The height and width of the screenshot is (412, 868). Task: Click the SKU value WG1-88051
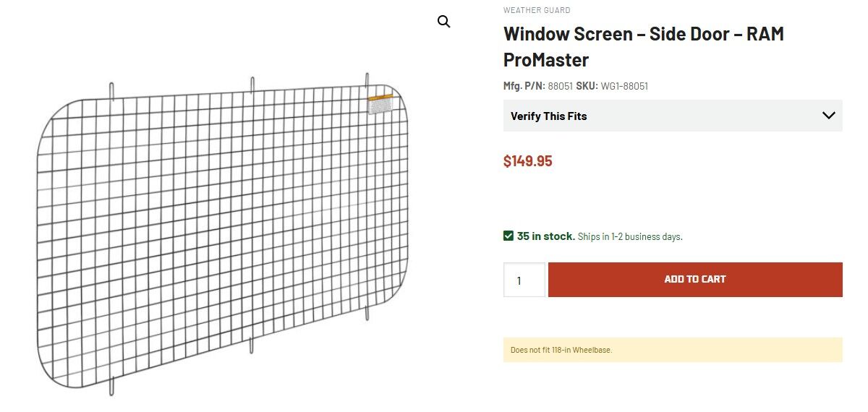pyautogui.click(x=624, y=86)
